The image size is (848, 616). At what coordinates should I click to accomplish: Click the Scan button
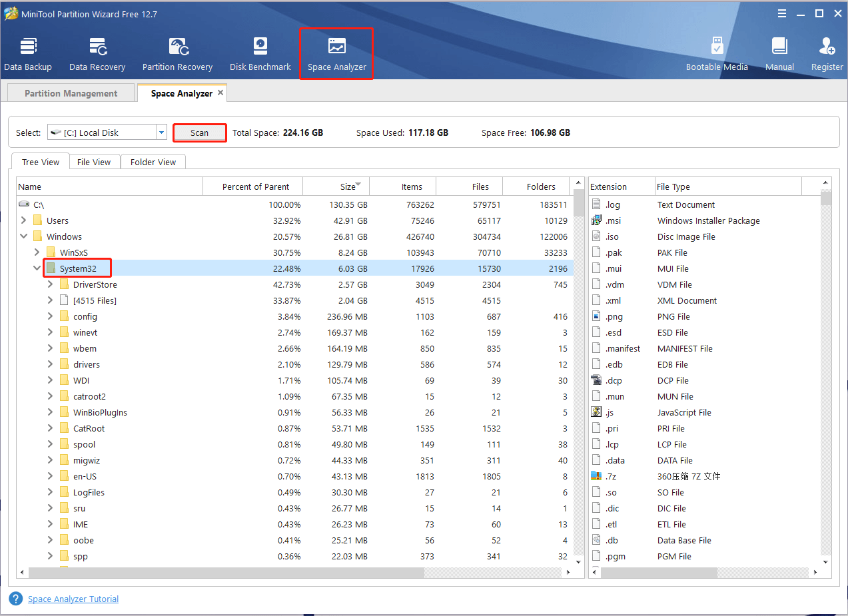pyautogui.click(x=200, y=133)
